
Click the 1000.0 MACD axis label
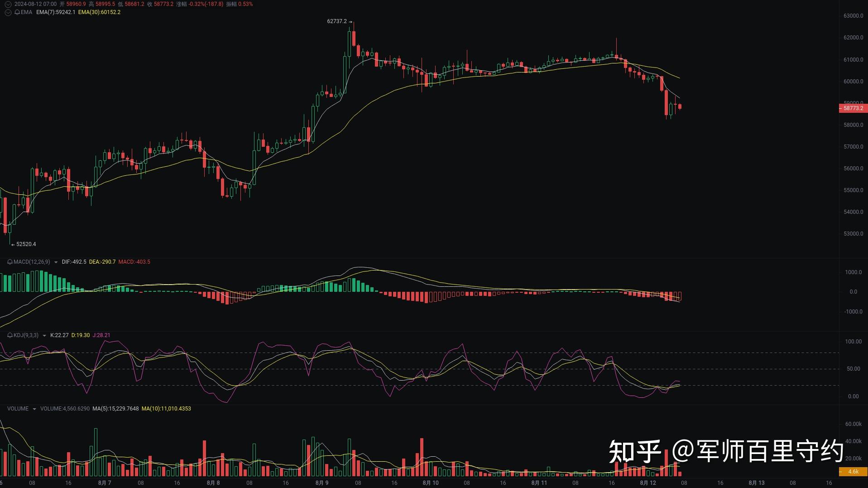pyautogui.click(x=854, y=272)
